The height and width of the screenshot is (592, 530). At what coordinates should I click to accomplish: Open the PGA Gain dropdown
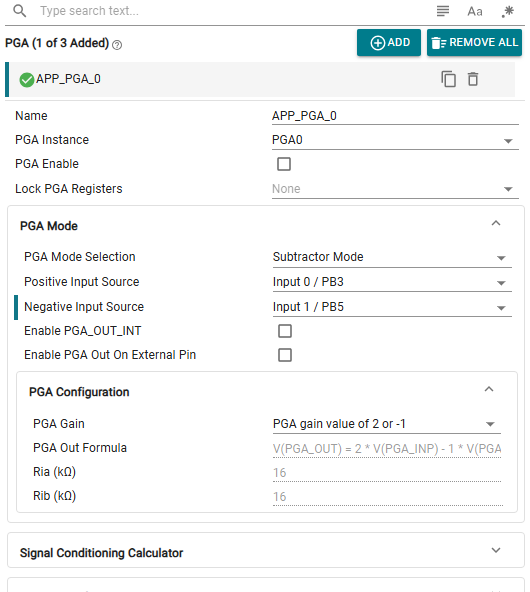tap(387, 424)
